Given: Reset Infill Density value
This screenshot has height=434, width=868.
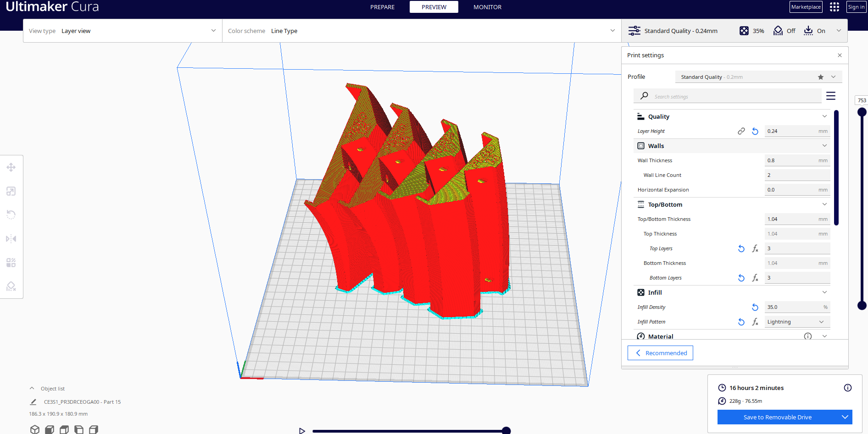Looking at the screenshot, I should tap(755, 307).
